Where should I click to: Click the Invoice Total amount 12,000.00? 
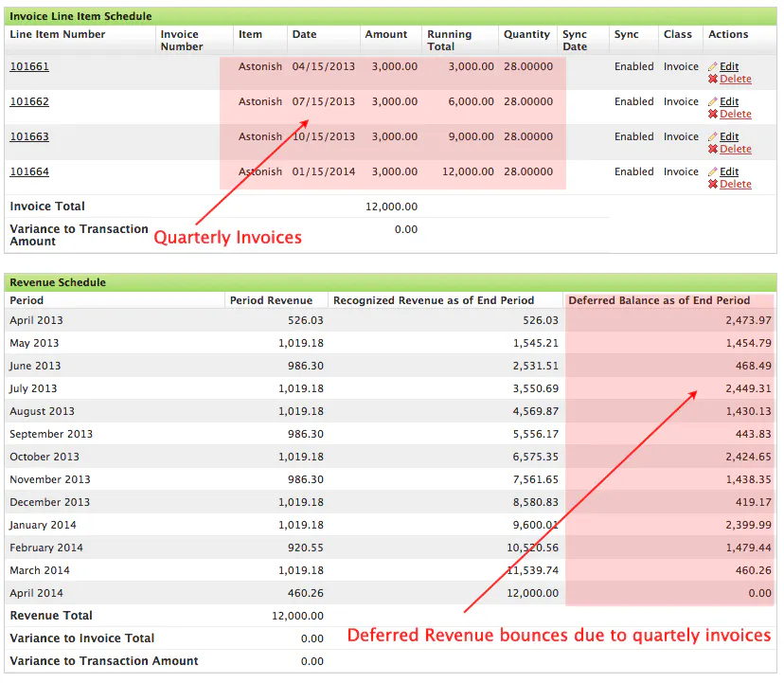(x=391, y=207)
